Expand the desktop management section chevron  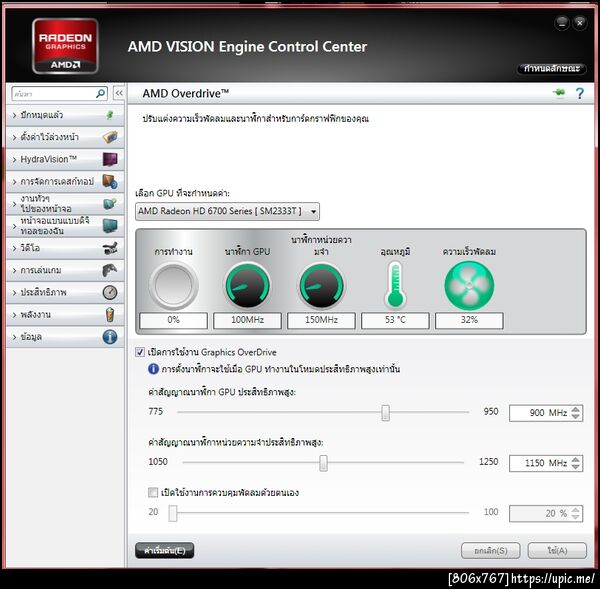click(x=14, y=182)
